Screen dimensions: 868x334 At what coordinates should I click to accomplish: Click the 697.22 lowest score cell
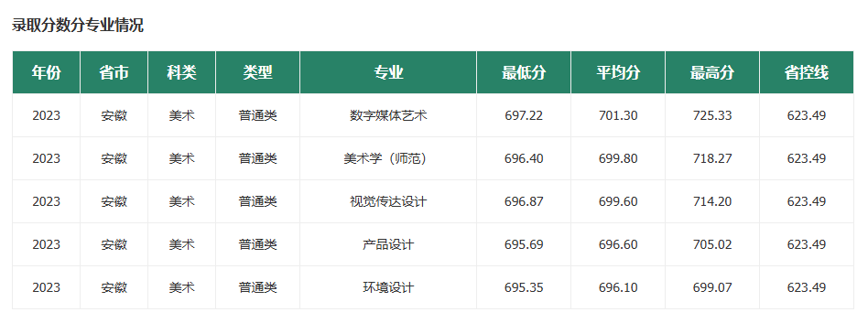pos(524,115)
